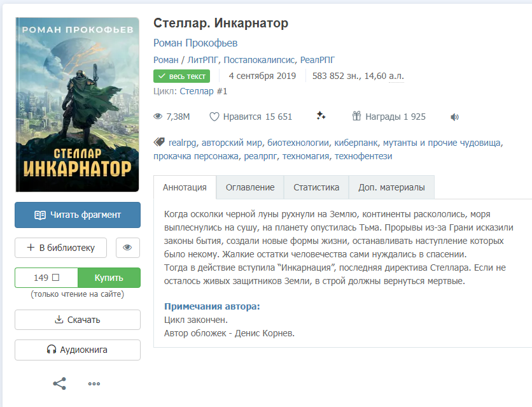Open the Скачать download options
532x407 pixels.
pyautogui.click(x=78, y=320)
